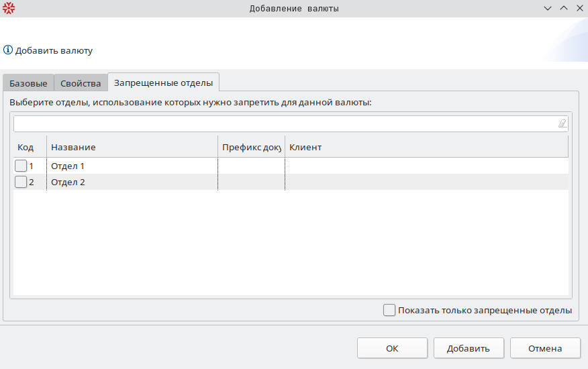
Task: Click the red snowflake app icon
Action: 9,9
